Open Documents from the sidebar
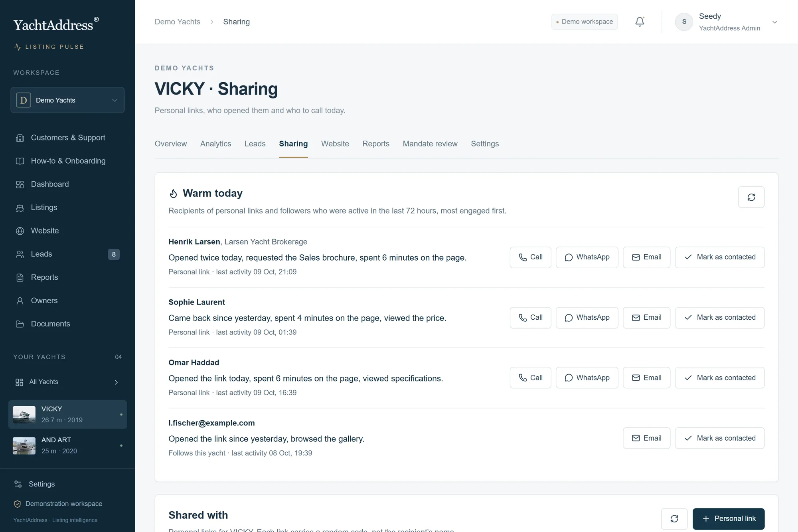The width and height of the screenshot is (798, 532). (x=67, y=324)
